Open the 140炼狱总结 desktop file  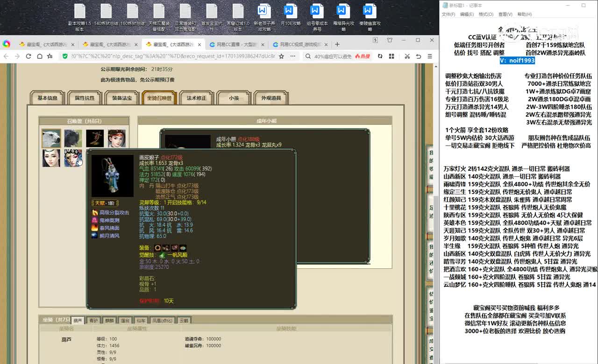pyautogui.click(x=106, y=14)
